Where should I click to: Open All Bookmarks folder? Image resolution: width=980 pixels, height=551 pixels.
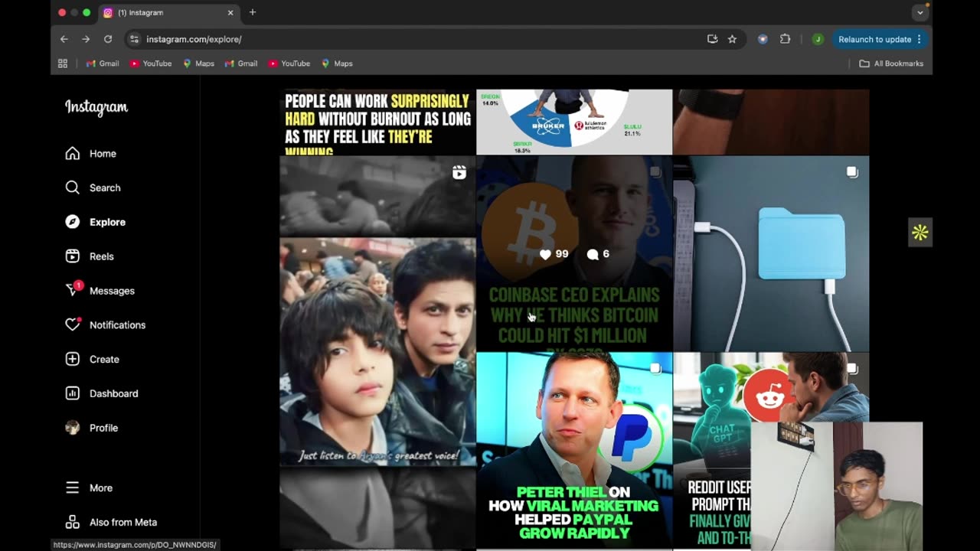[x=891, y=64]
